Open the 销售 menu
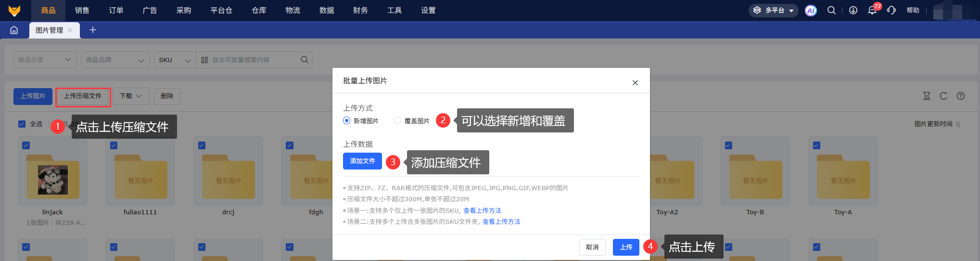Viewport: 980px width, 261px height. click(82, 10)
